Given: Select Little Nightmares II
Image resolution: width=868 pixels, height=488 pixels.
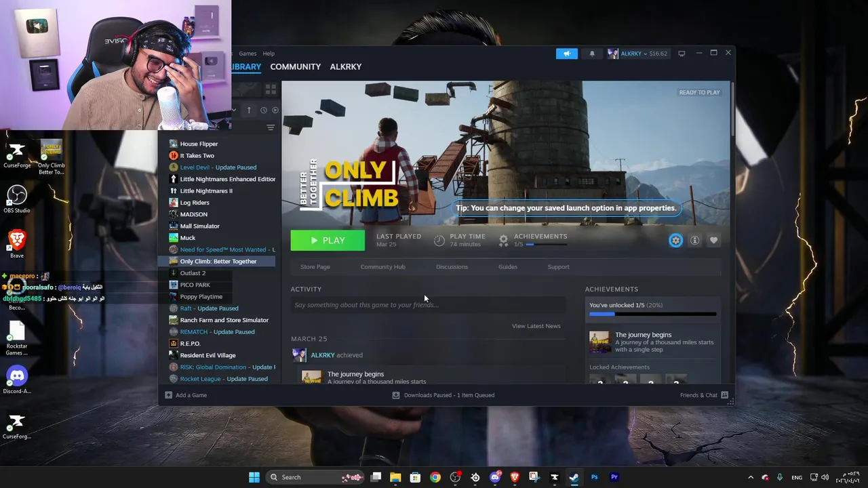Looking at the screenshot, I should pyautogui.click(x=205, y=190).
